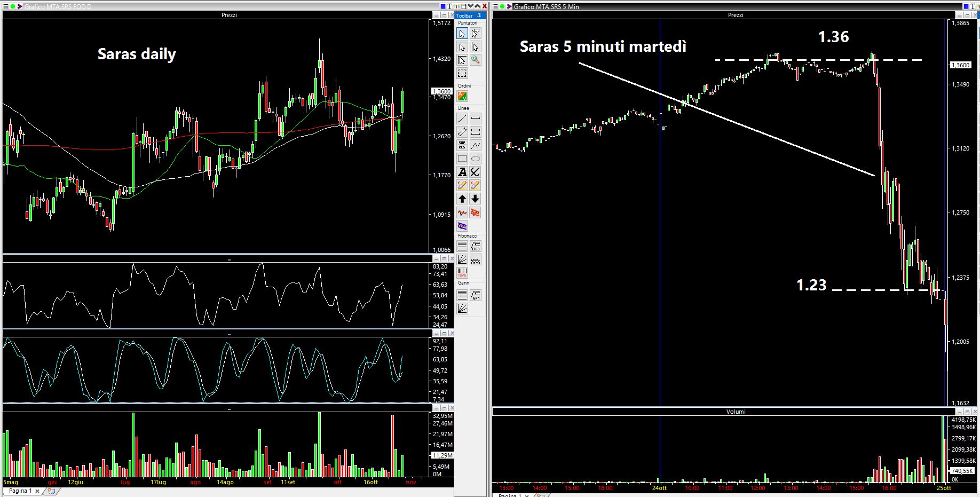Select the double horizontal lines tool

(x=475, y=132)
